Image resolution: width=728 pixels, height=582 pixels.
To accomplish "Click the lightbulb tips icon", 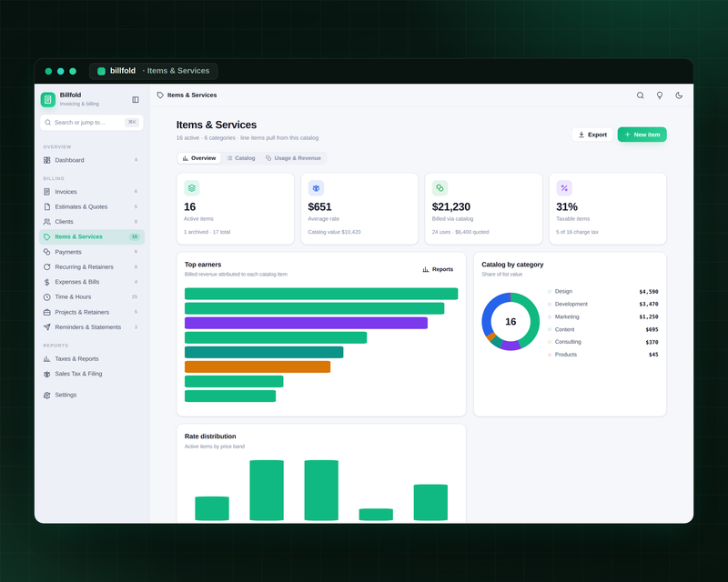I will pos(659,95).
